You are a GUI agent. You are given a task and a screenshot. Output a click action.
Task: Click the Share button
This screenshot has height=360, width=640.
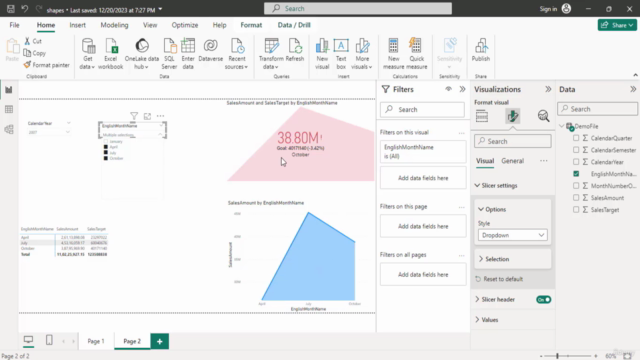point(617,25)
